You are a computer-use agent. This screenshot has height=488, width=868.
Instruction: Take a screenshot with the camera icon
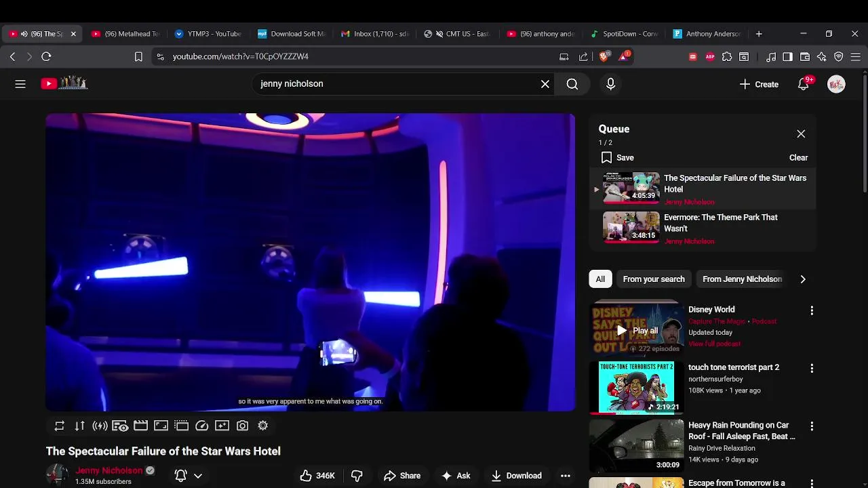(x=242, y=426)
